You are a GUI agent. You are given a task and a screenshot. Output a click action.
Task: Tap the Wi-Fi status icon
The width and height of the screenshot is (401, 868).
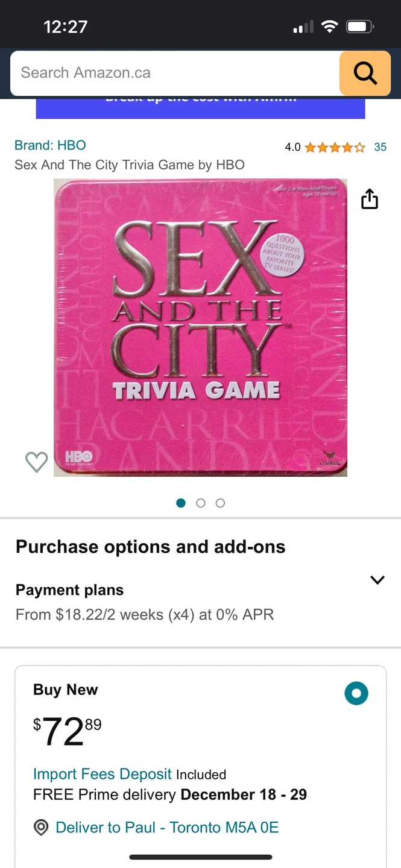(329, 27)
